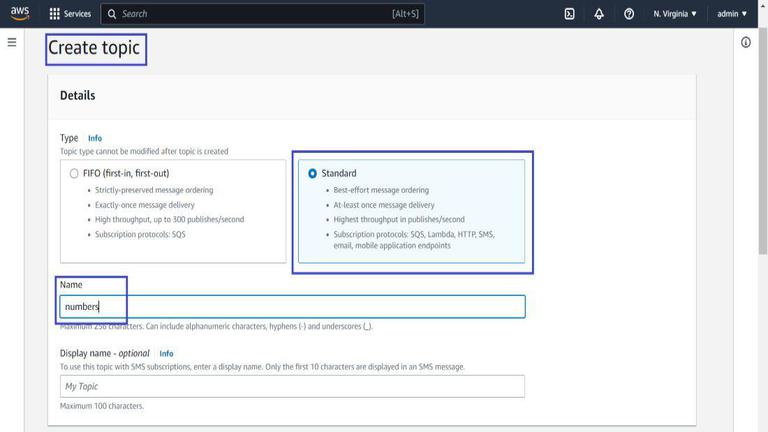Open the Info link next to Type
This screenshot has width=768, height=432.
click(x=95, y=138)
